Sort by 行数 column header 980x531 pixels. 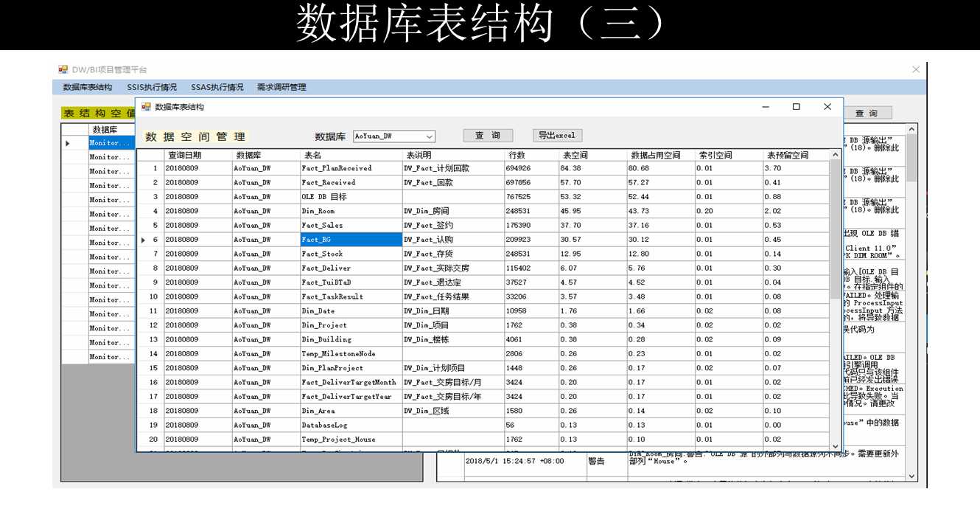[531, 155]
